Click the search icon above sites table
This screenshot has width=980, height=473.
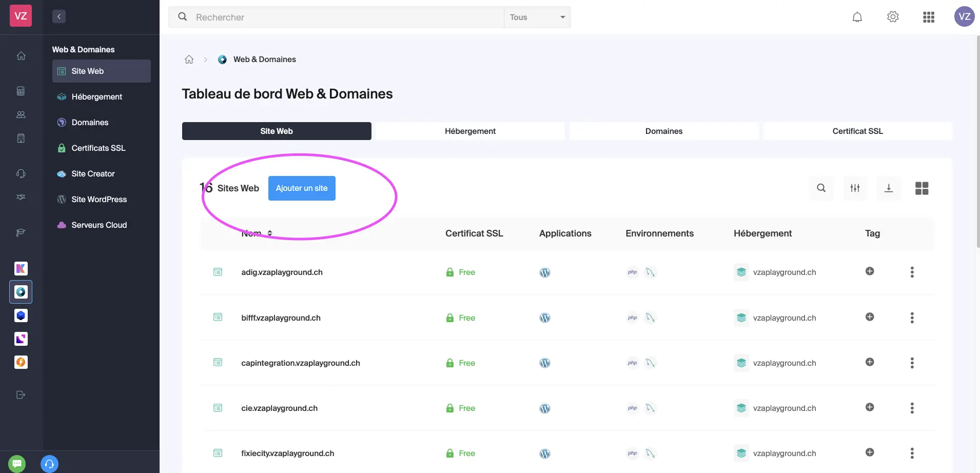click(x=821, y=188)
